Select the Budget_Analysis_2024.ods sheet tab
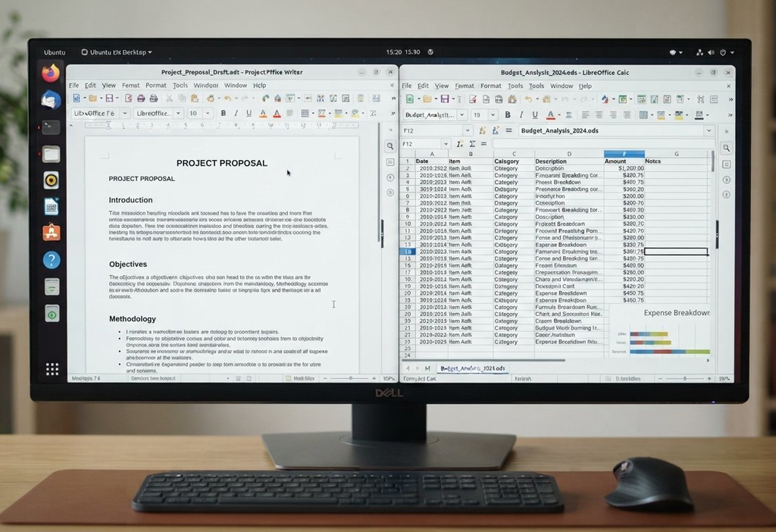The image size is (776, 532). [x=473, y=368]
